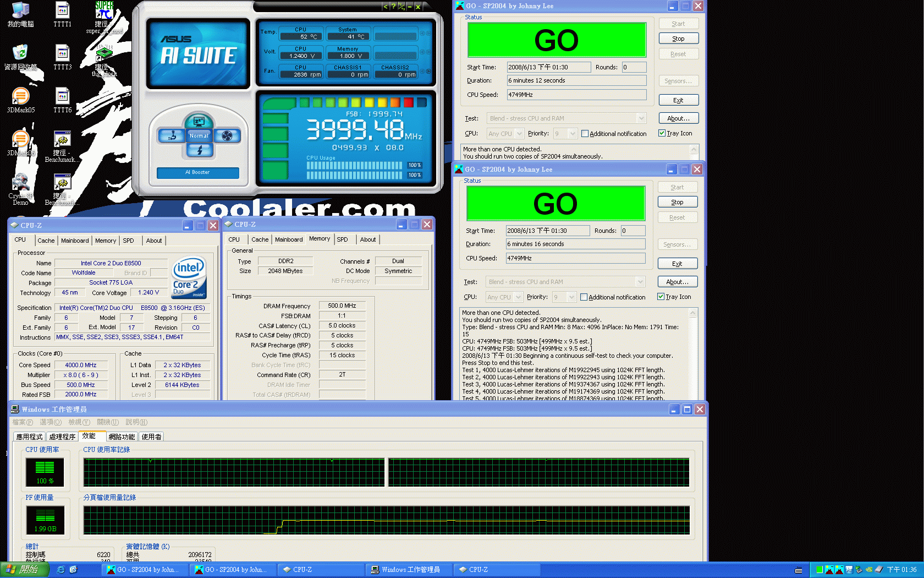Select the 3DMark05 desktop shortcut
924x578 pixels.
(20, 100)
